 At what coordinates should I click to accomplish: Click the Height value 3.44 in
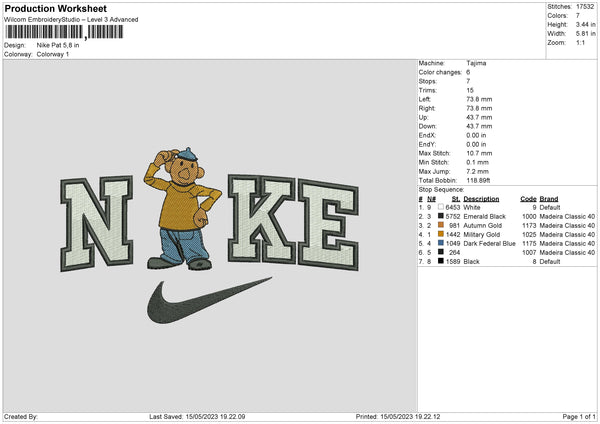click(585, 24)
